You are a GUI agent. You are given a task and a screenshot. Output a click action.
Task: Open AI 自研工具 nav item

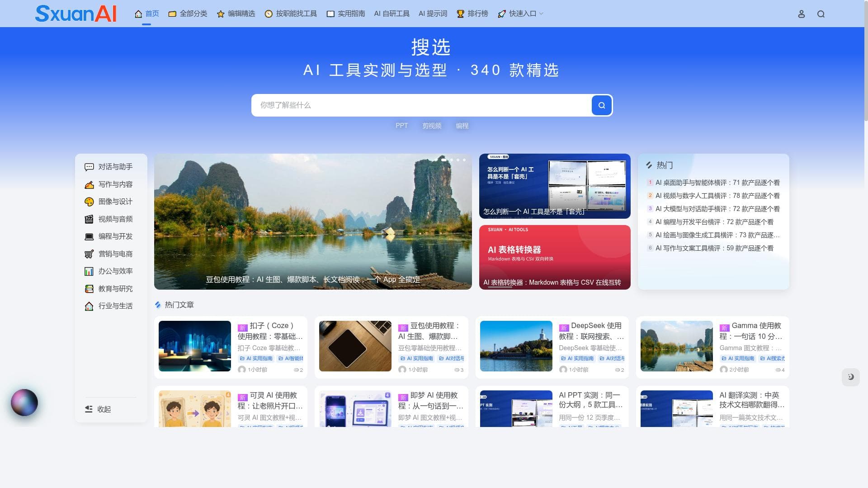pyautogui.click(x=392, y=14)
